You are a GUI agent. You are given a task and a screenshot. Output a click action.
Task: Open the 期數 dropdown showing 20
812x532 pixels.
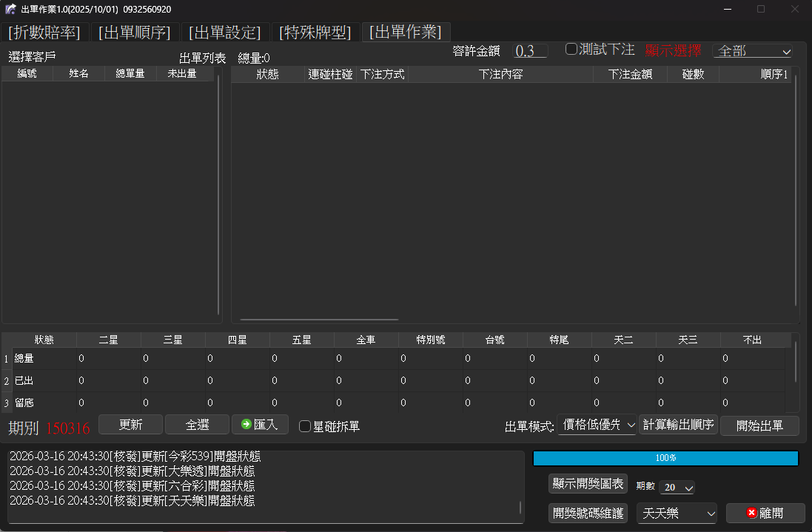click(x=676, y=487)
